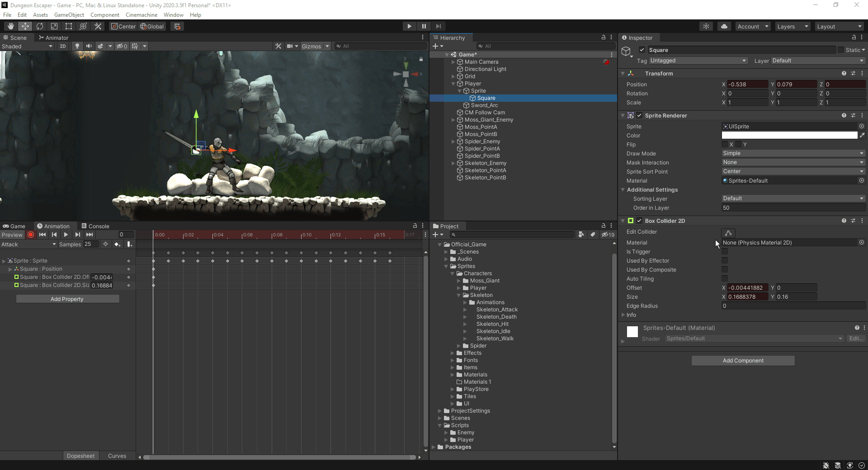Click the Add animation event icon
This screenshot has width=868, height=470.
tap(129, 244)
